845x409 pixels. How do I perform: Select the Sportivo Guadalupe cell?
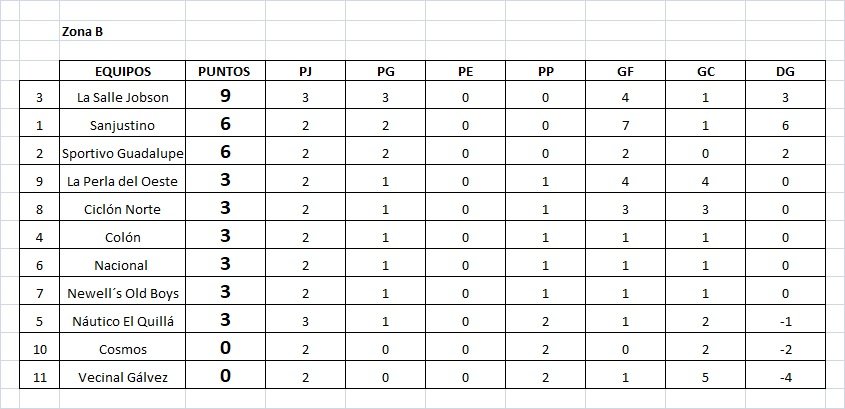(122, 154)
